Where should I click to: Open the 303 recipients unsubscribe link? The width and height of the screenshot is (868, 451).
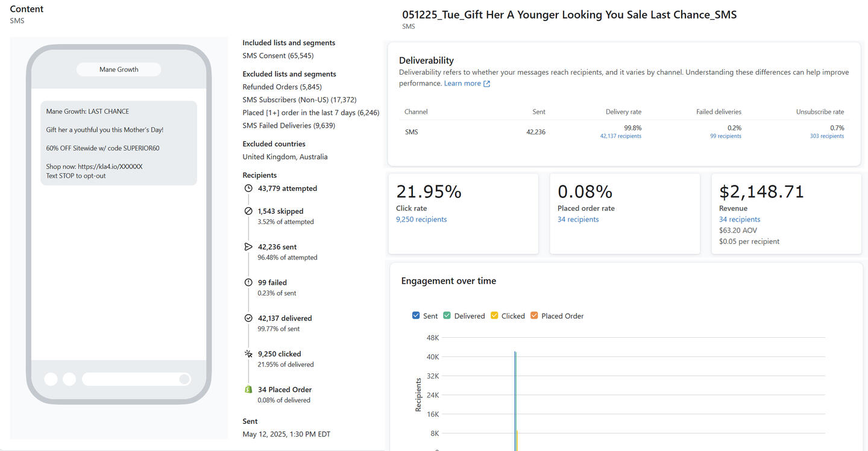coord(826,136)
